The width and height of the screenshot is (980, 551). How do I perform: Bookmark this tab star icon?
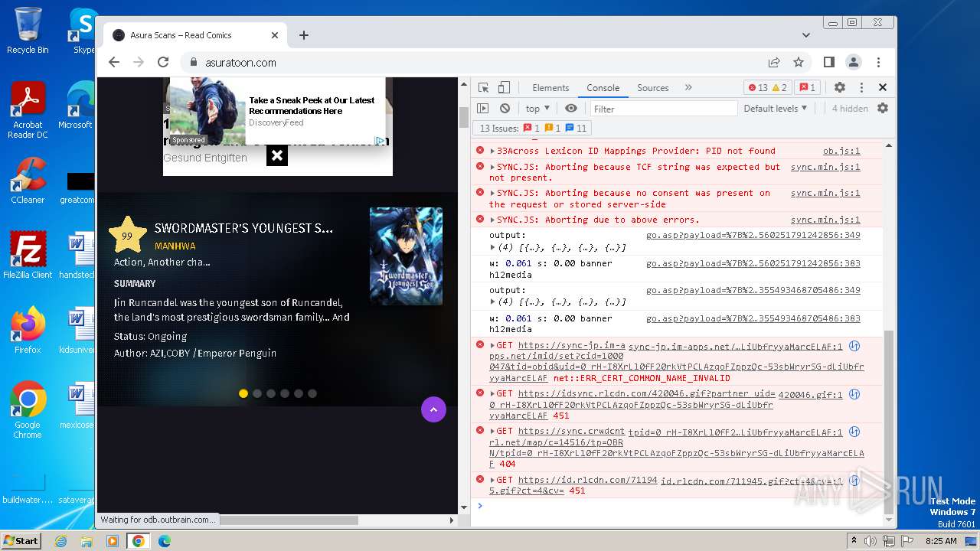pos(799,63)
